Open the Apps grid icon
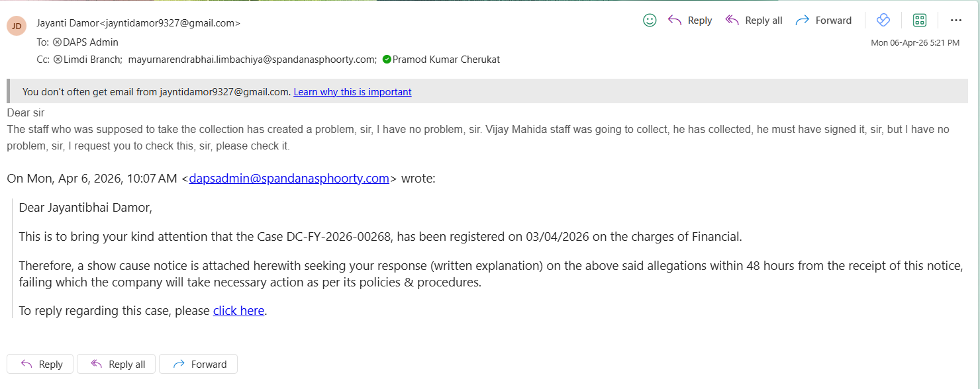Image resolution: width=980 pixels, height=389 pixels. coord(920,21)
